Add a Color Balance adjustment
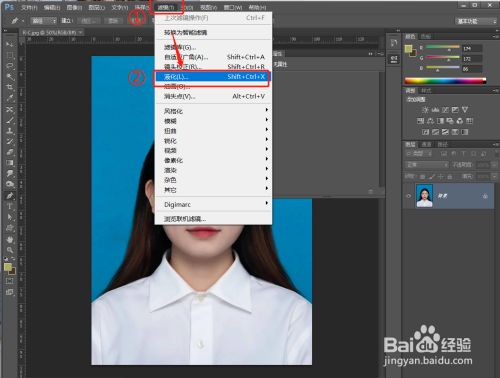Screen dimensions: 500x378 430,121
